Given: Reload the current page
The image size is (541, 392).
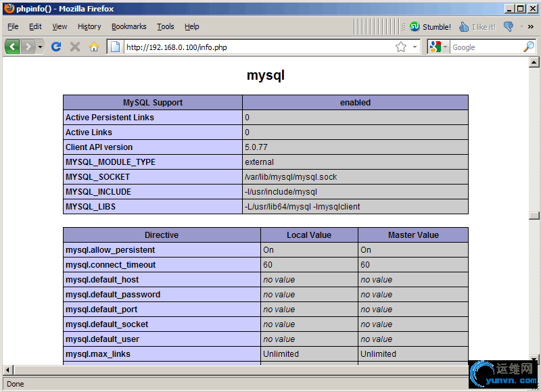Looking at the screenshot, I should (56, 46).
